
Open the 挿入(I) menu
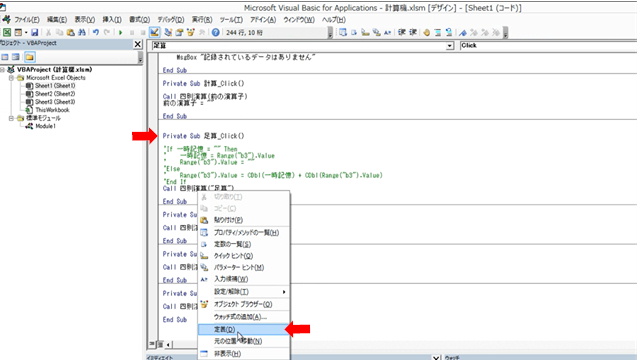pos(111,20)
